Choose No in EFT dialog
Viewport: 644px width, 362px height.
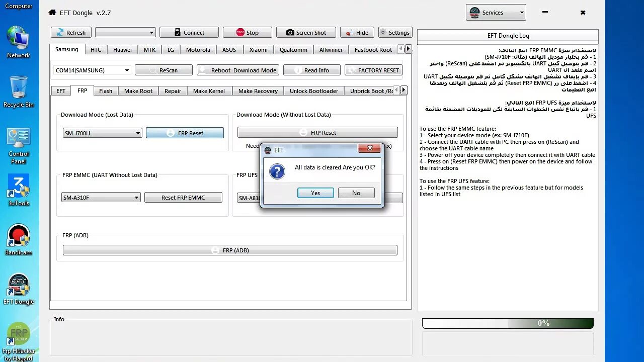point(356,193)
